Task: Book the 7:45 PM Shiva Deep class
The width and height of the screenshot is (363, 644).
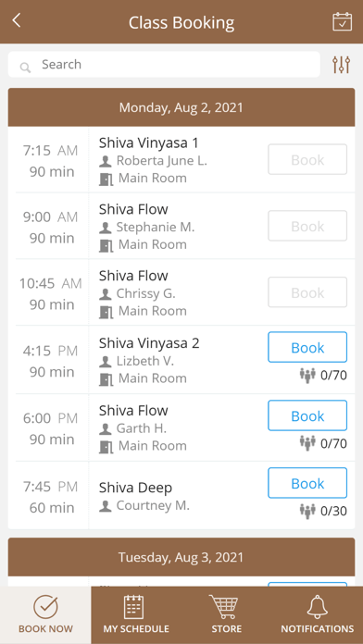Action: click(x=307, y=483)
